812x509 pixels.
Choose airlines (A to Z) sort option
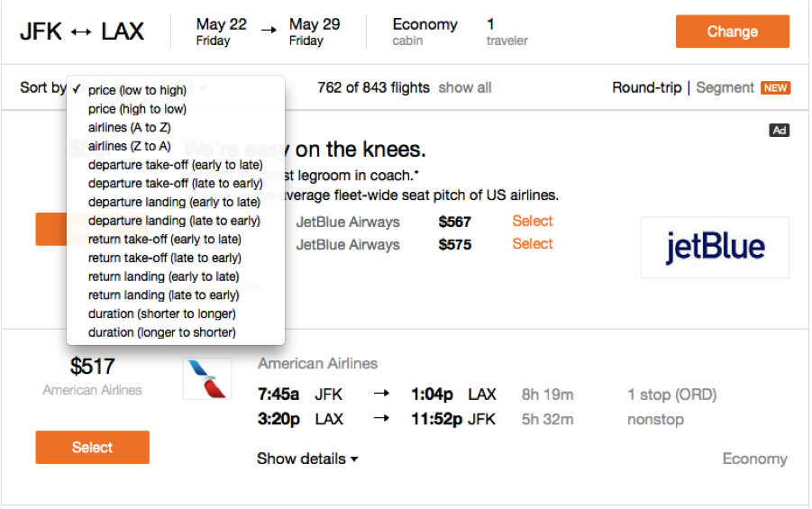(129, 128)
